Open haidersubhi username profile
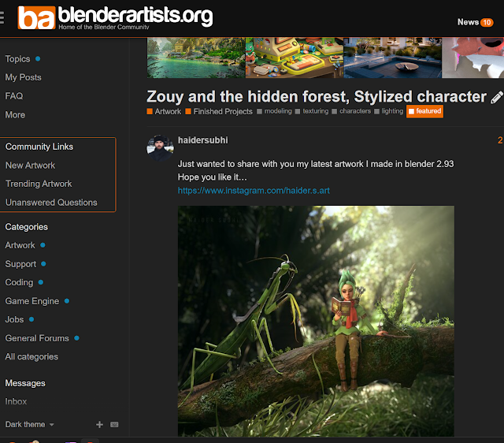Viewport: 504px width, 443px height. [203, 140]
